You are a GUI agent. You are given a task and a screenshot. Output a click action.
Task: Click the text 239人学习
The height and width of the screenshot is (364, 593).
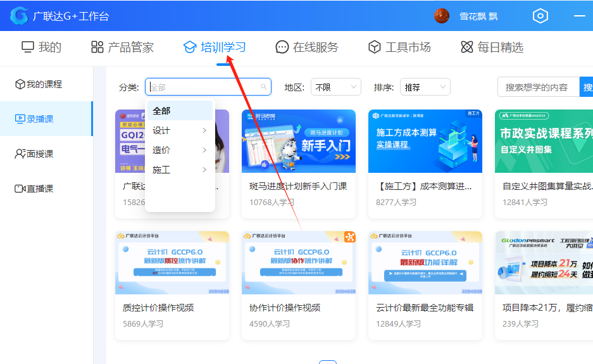(520, 324)
